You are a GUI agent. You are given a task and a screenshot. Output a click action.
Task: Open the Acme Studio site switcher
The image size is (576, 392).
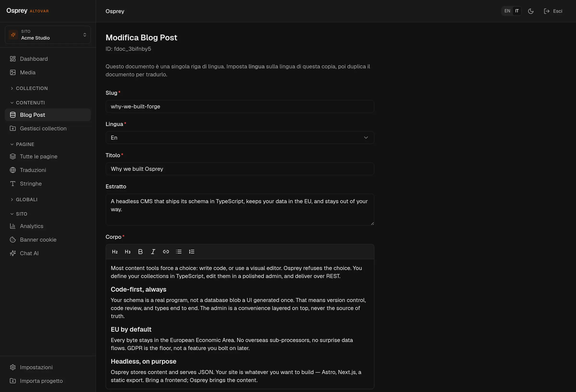48,35
